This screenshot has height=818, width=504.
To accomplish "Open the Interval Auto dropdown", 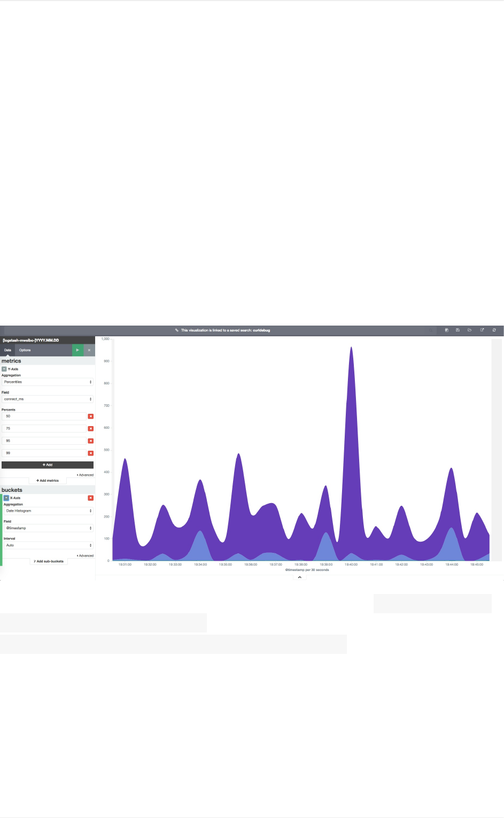I will (49, 545).
